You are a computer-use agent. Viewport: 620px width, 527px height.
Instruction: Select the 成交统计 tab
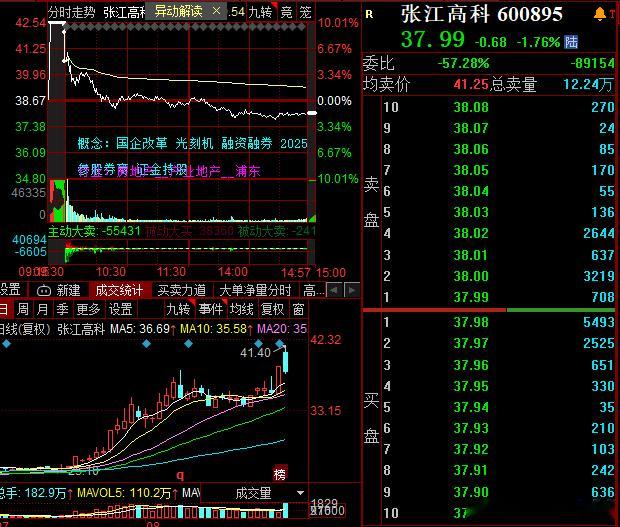pos(119,290)
